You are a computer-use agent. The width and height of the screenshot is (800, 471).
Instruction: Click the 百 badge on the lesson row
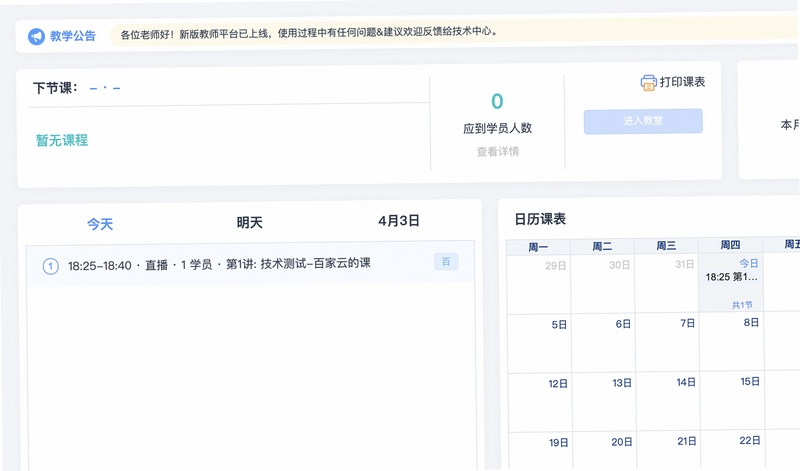coord(446,262)
